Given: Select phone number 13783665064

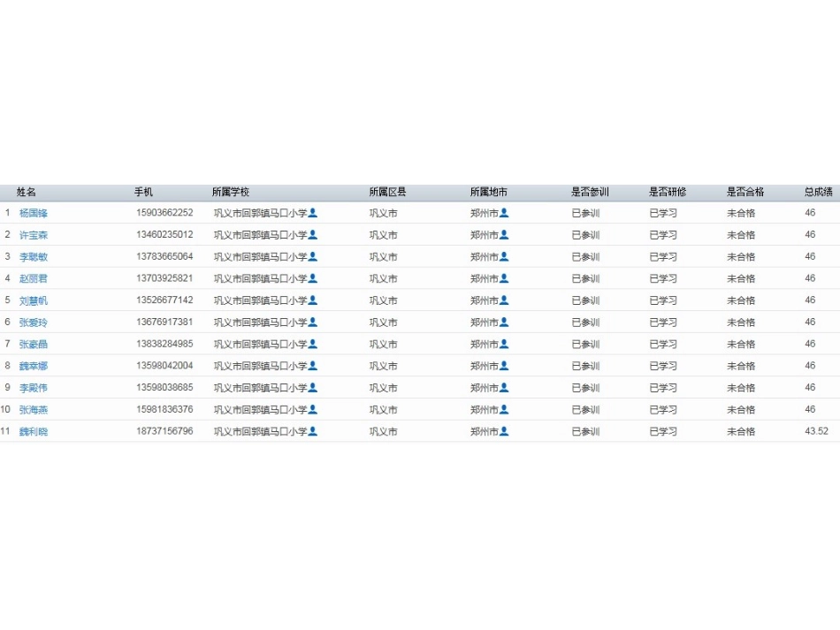Looking at the screenshot, I should click(x=164, y=256).
